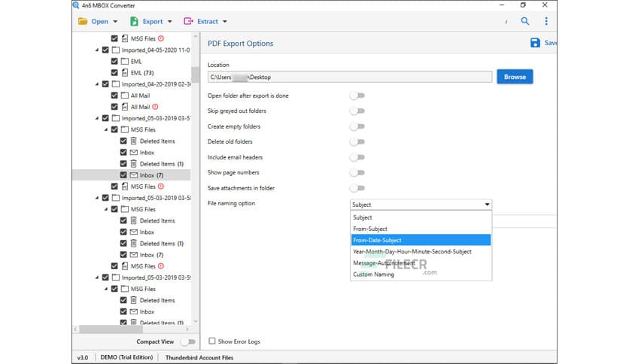
Task: Click the folder icon next to EML
Action: [x=125, y=62]
